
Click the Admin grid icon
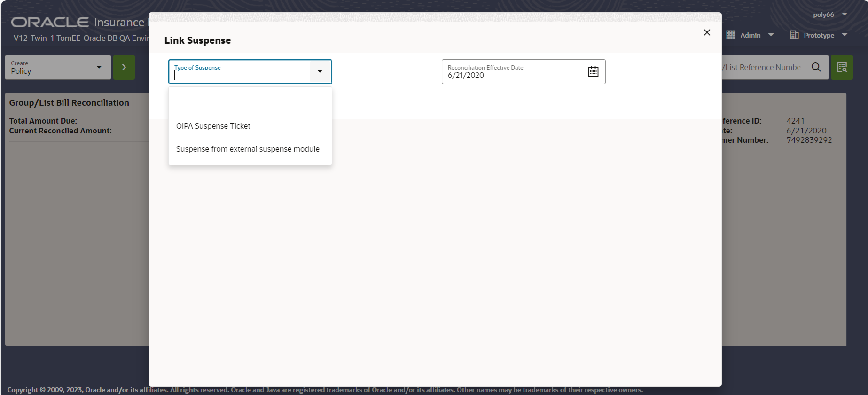click(730, 35)
